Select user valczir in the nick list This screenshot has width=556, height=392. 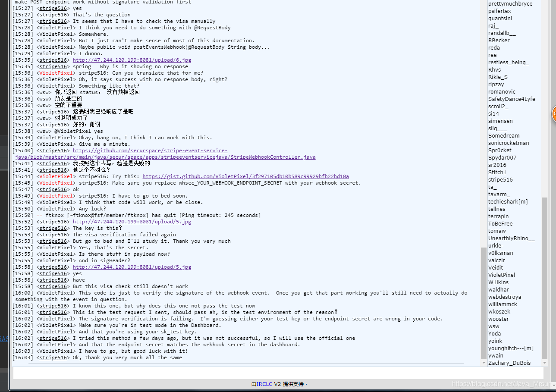coord(496,260)
